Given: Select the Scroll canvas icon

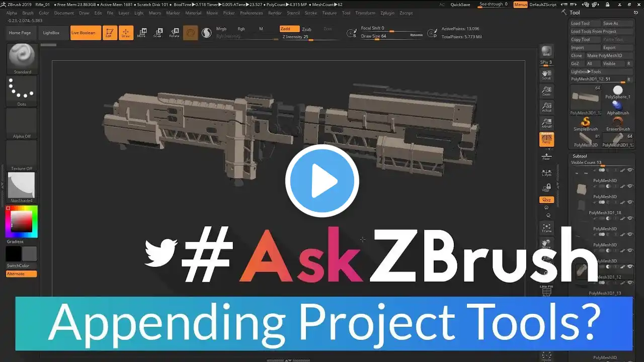Looking at the screenshot, I should tap(546, 74).
